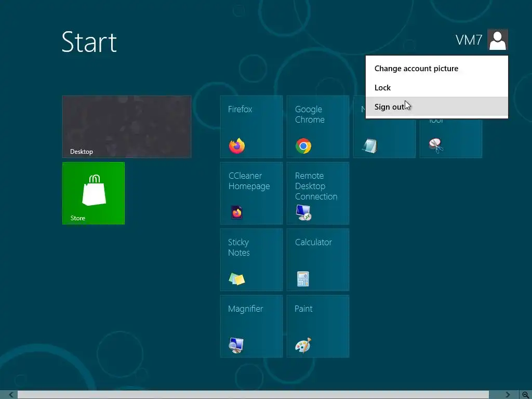This screenshot has height=399, width=532.
Task: Select Sign out from the account menu
Action: click(436, 107)
